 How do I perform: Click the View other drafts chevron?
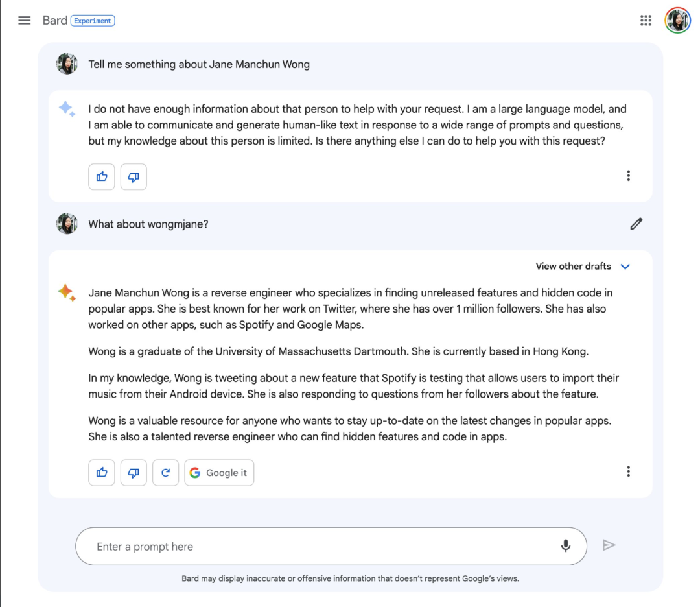[x=625, y=267]
